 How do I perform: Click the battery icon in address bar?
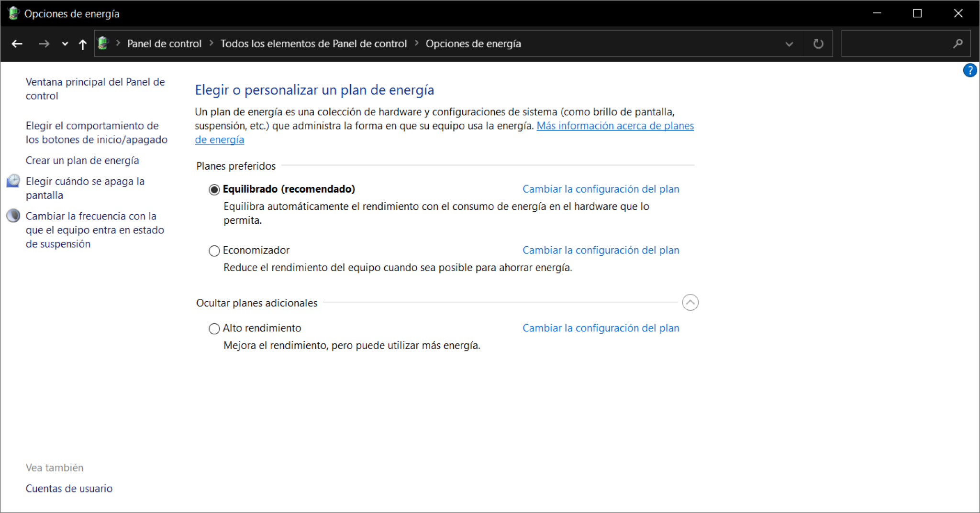pos(103,44)
